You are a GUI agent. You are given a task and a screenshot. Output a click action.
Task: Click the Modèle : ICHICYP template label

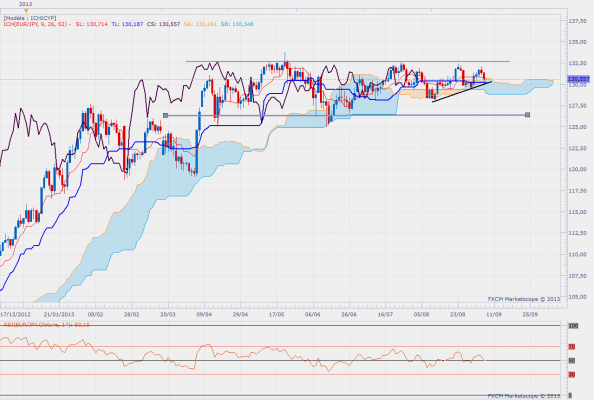pyautogui.click(x=30, y=18)
